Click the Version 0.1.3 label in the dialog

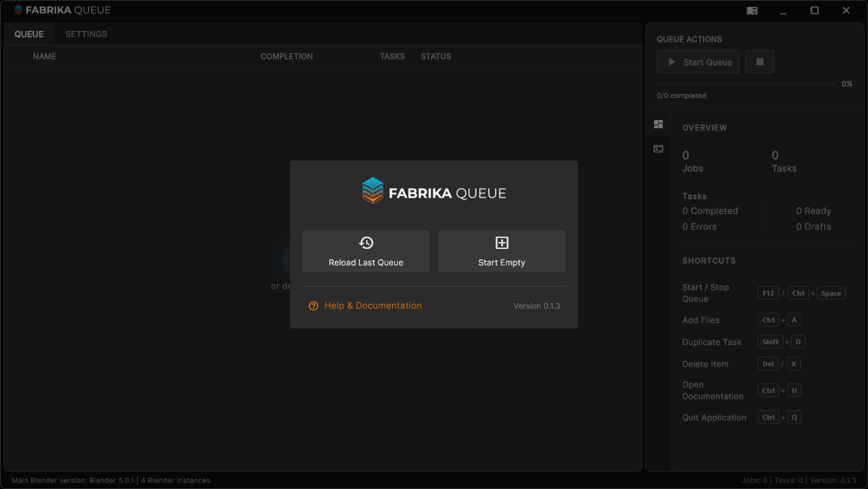pyautogui.click(x=536, y=306)
